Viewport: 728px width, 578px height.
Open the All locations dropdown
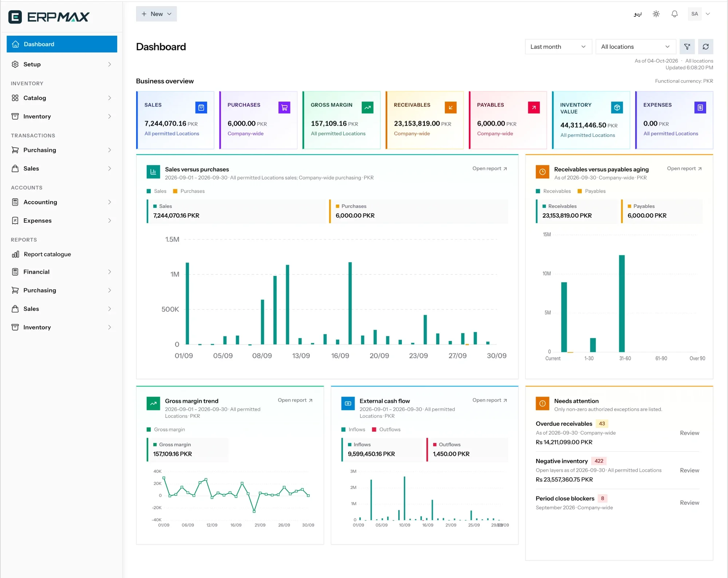[636, 47]
